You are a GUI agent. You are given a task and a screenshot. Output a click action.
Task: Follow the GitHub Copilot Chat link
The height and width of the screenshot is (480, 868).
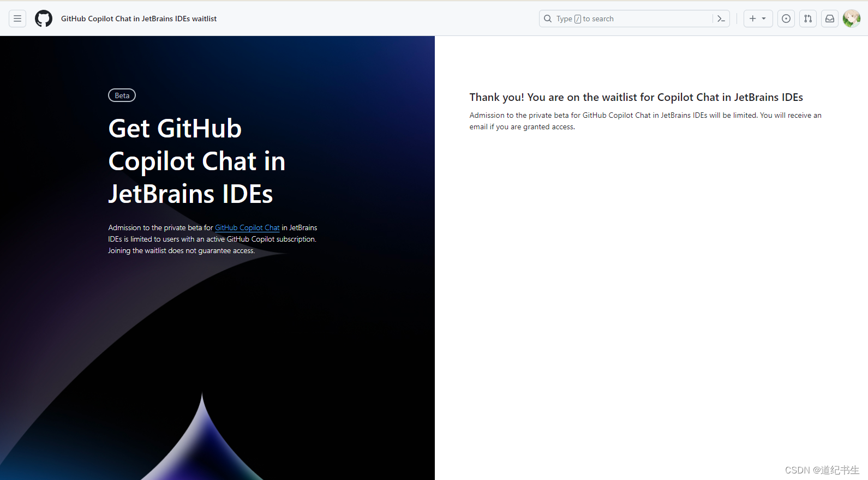point(247,228)
